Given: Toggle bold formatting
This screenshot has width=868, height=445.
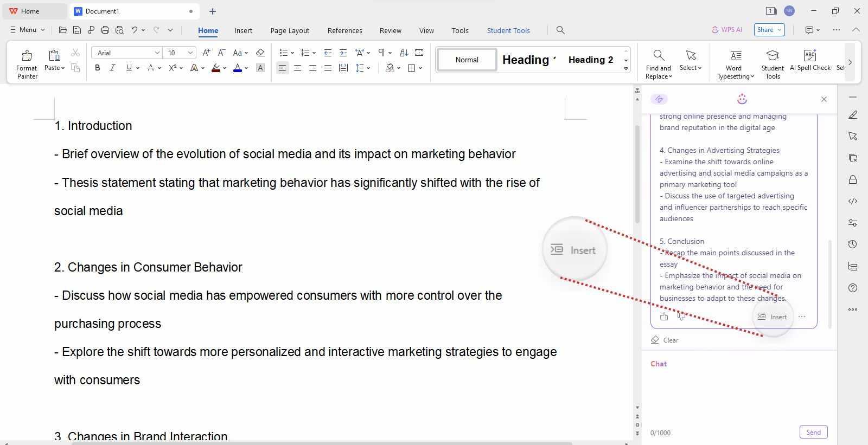Looking at the screenshot, I should pyautogui.click(x=98, y=68).
